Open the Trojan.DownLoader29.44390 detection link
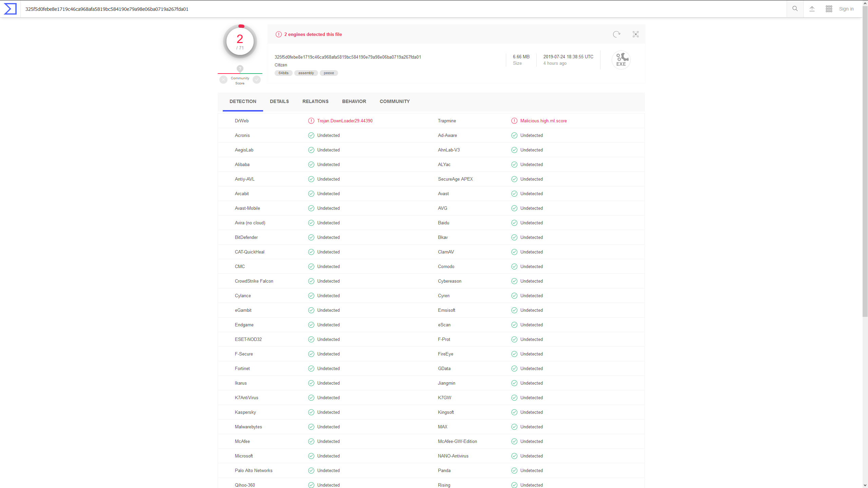 pyautogui.click(x=345, y=121)
